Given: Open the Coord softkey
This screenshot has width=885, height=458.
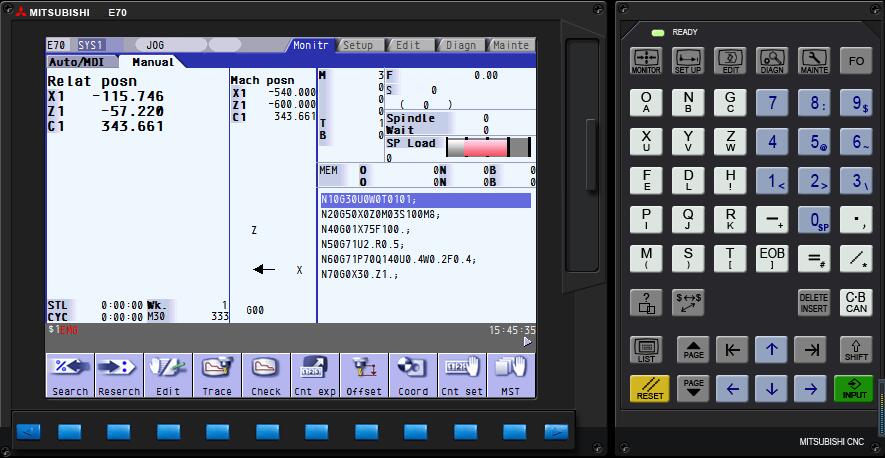Looking at the screenshot, I should click(x=413, y=376).
